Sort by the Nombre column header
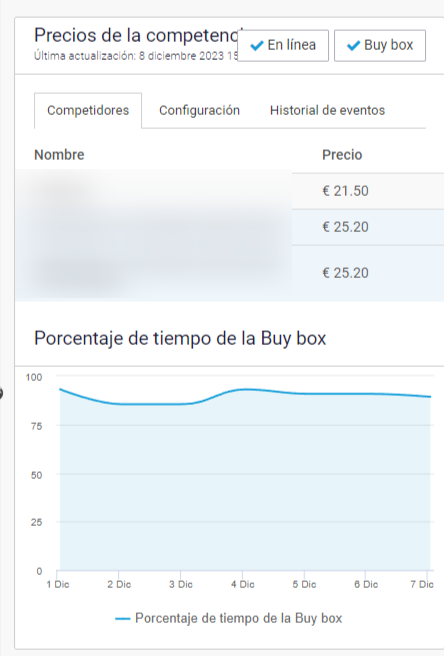The image size is (444, 656). coord(59,155)
